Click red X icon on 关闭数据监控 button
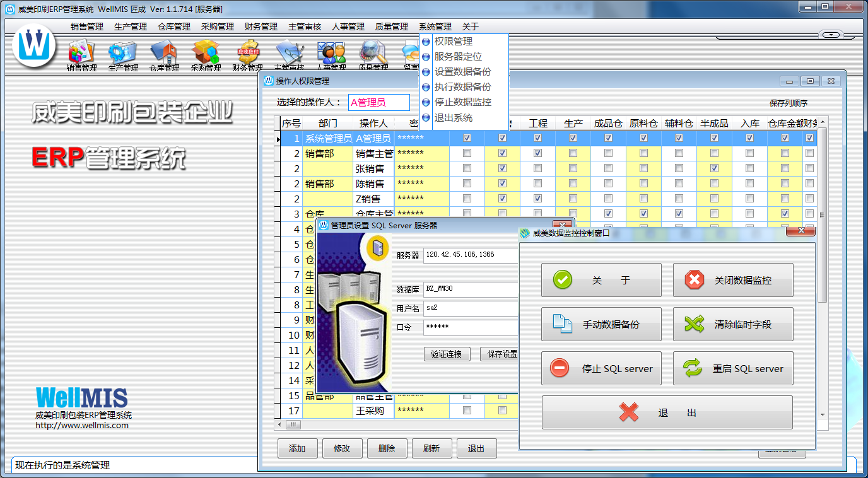The image size is (868, 478). pos(695,280)
